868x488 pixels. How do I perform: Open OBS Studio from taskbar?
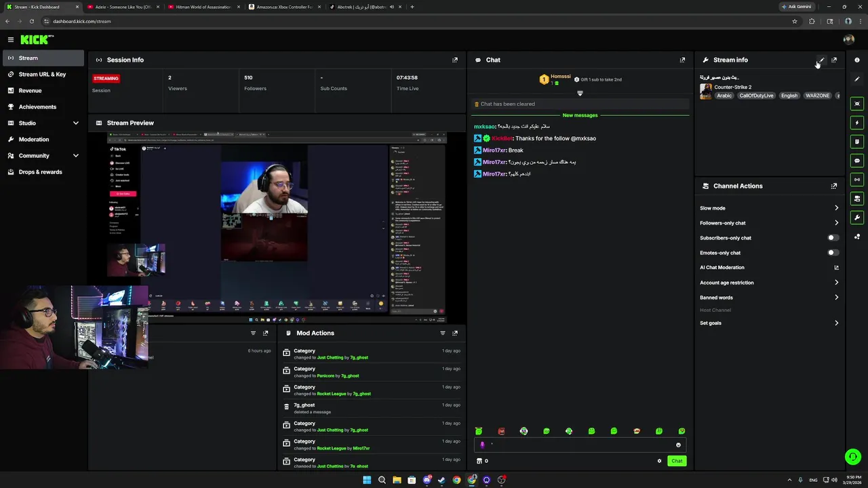coord(501,480)
